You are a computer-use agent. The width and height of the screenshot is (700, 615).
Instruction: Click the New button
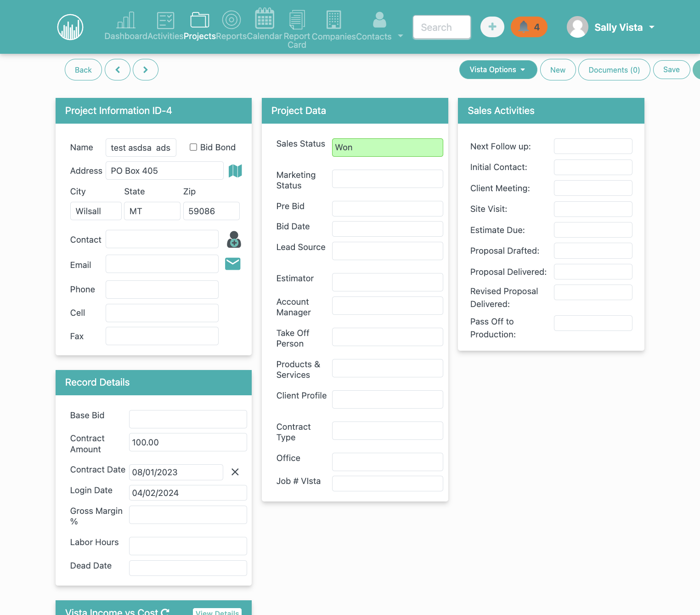coord(558,70)
